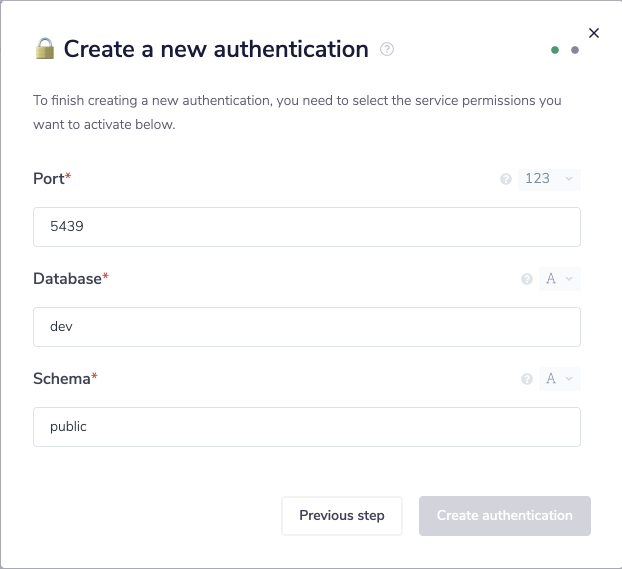Select the green first-step indicator dot

[x=555, y=50]
